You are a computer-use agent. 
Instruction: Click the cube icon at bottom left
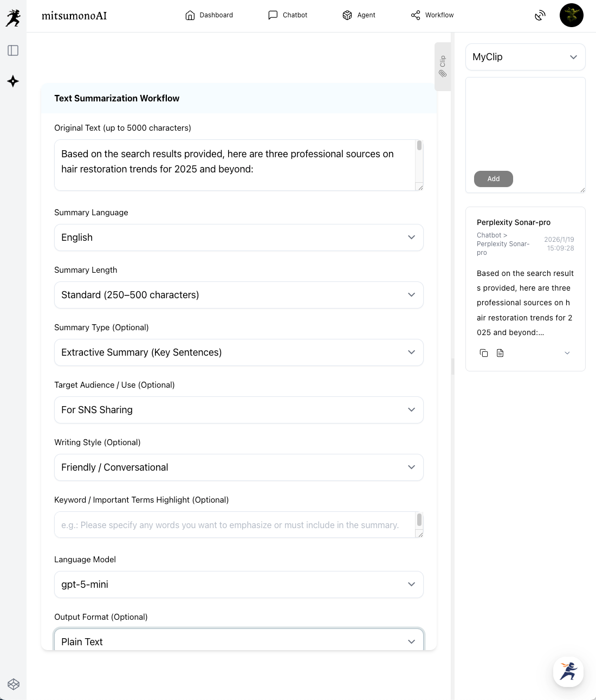pos(14,684)
